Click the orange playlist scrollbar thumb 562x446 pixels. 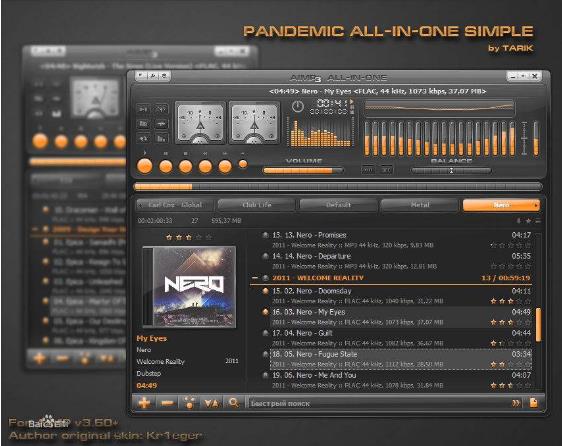pos(538,324)
